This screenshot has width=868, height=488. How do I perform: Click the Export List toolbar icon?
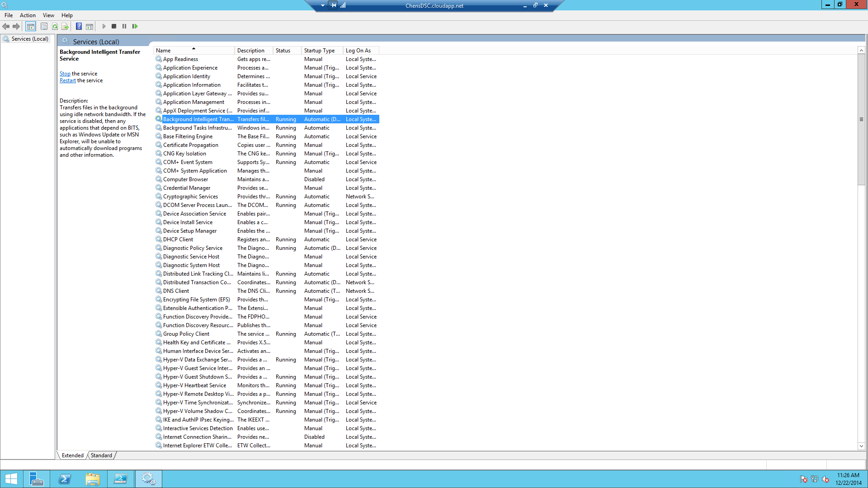(x=65, y=27)
